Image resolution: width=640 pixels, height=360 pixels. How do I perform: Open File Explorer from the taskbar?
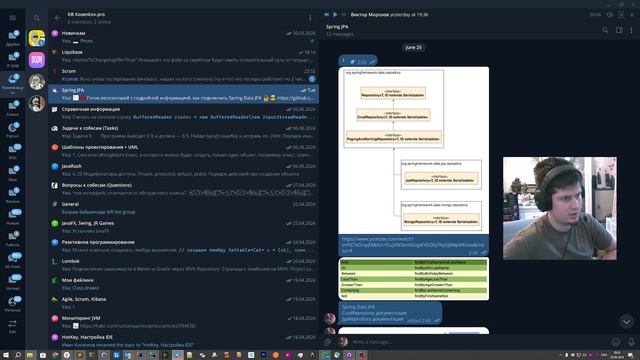pyautogui.click(x=30, y=355)
